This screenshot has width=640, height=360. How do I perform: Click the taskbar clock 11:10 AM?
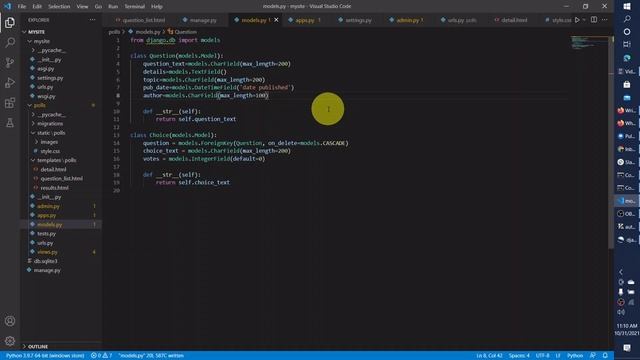[x=627, y=326]
